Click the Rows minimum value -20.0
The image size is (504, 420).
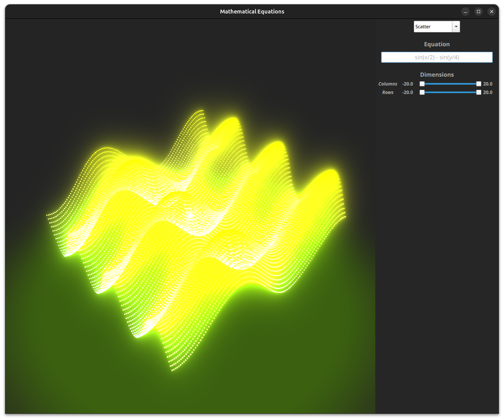coord(408,92)
